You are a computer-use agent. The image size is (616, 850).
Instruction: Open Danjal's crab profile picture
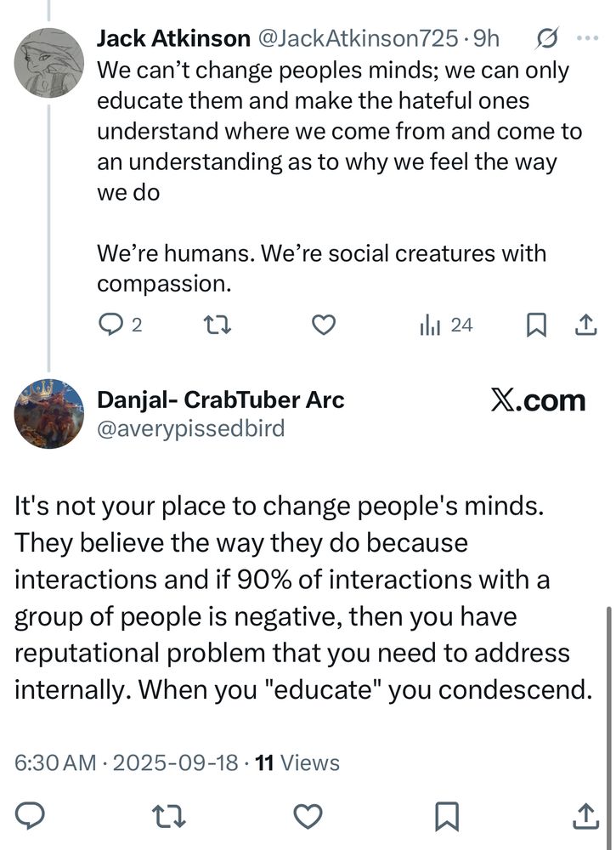click(x=49, y=413)
